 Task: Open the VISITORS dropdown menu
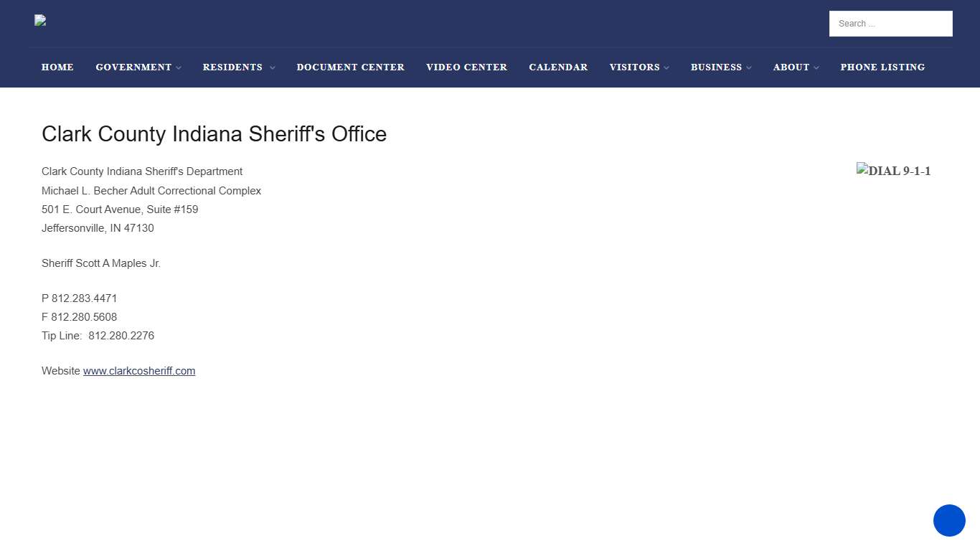(x=634, y=67)
